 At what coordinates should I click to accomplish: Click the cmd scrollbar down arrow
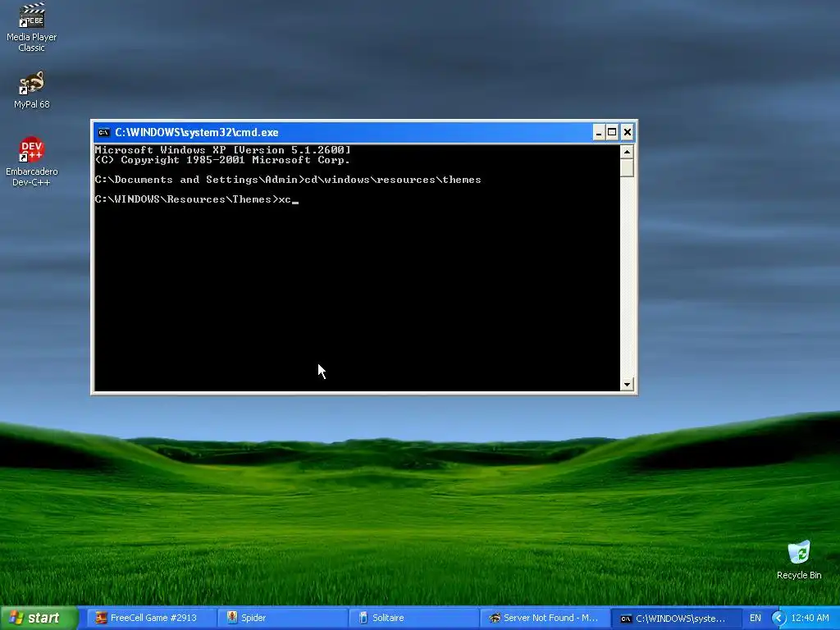pos(627,384)
